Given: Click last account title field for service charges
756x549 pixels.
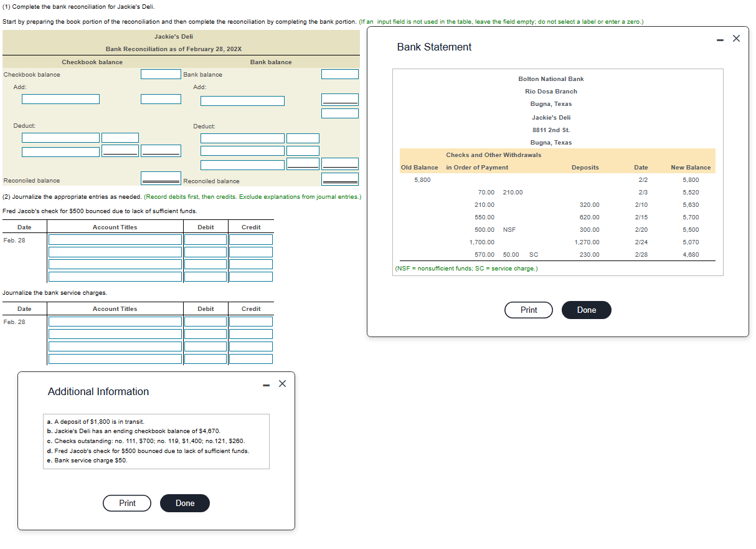Looking at the screenshot, I should click(x=115, y=359).
